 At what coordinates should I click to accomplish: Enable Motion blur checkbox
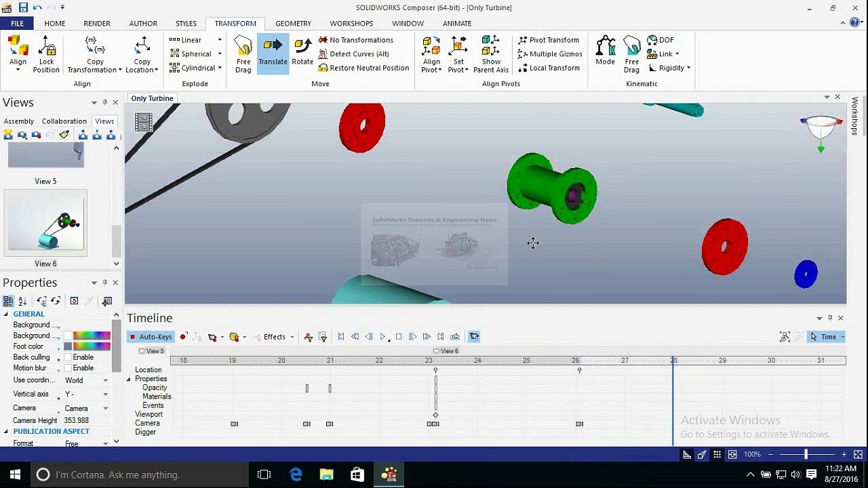pos(68,368)
